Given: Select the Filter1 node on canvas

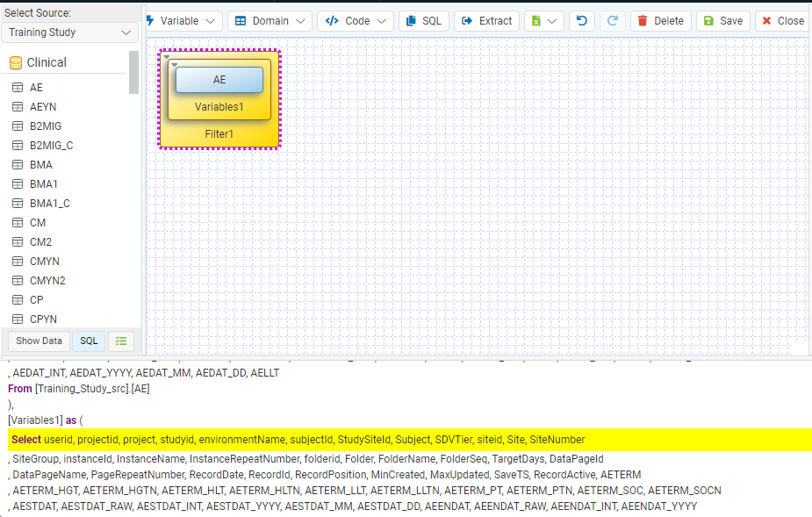Looking at the screenshot, I should (219, 134).
